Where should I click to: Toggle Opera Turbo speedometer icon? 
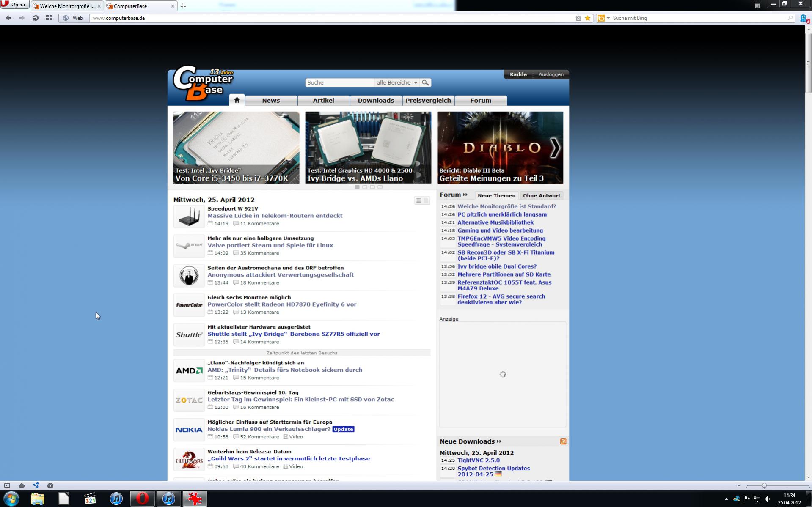pyautogui.click(x=50, y=485)
